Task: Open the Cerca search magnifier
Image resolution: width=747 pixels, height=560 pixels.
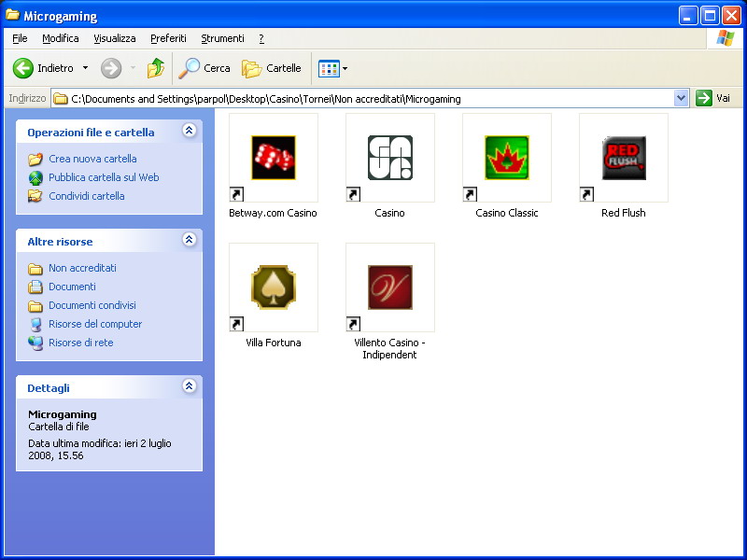Action: (x=190, y=68)
